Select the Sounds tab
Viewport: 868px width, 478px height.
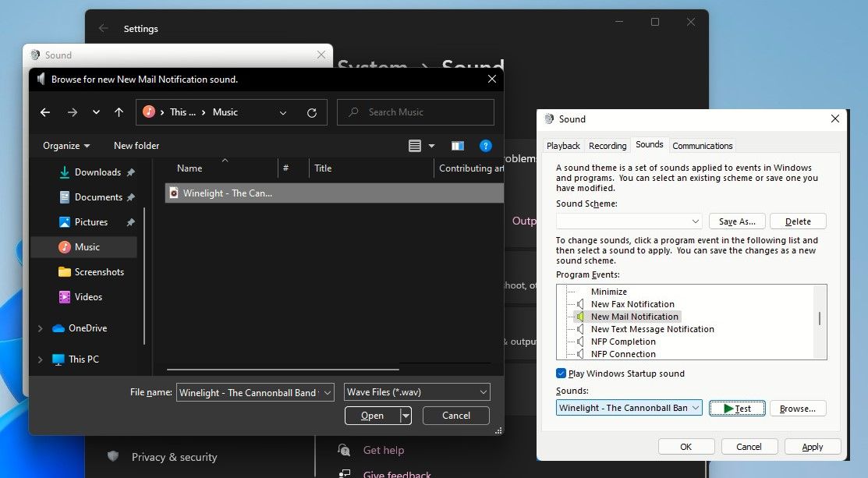click(x=650, y=144)
